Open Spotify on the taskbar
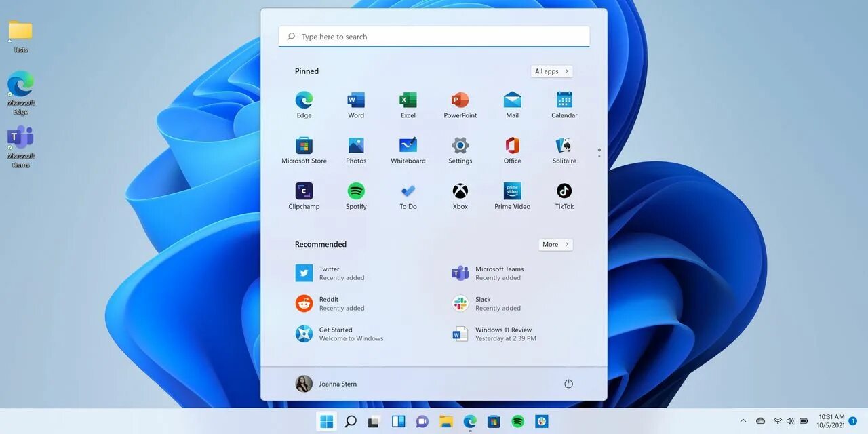 pos(517,421)
